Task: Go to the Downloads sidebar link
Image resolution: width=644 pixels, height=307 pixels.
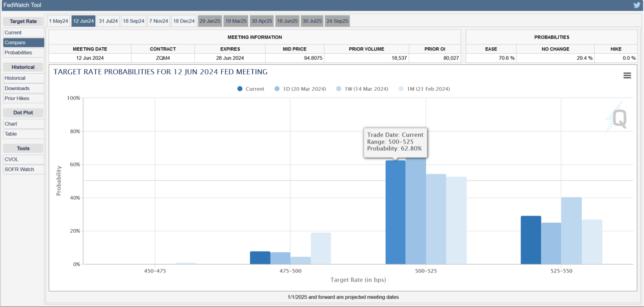Action: pos(23,88)
